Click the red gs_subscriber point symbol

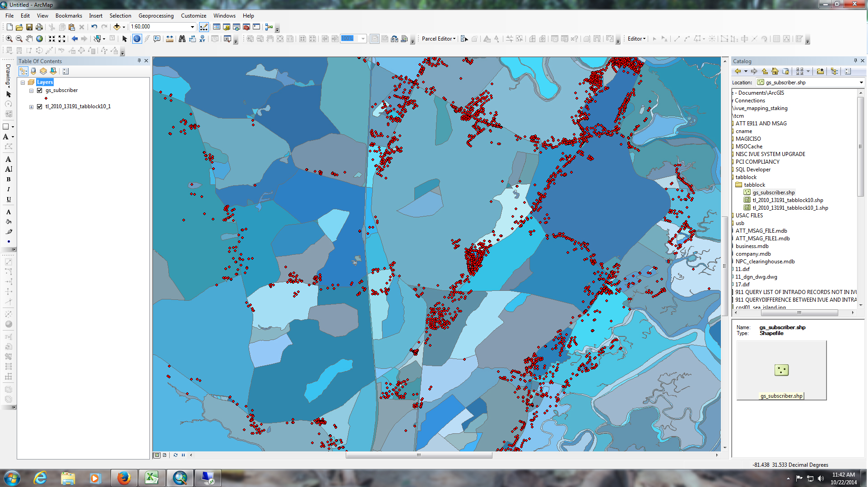click(x=46, y=98)
